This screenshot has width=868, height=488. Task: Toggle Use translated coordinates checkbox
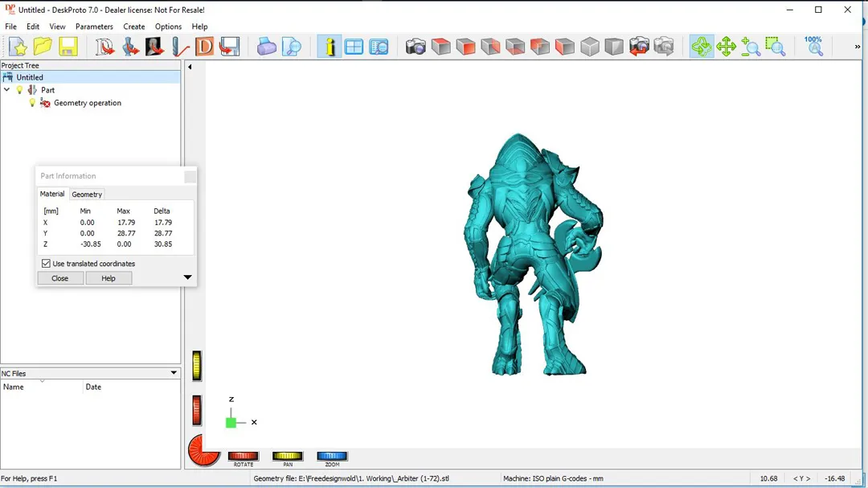[46, 263]
